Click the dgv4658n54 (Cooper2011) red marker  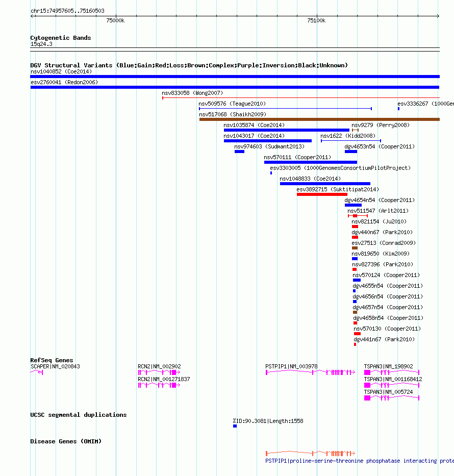click(356, 323)
